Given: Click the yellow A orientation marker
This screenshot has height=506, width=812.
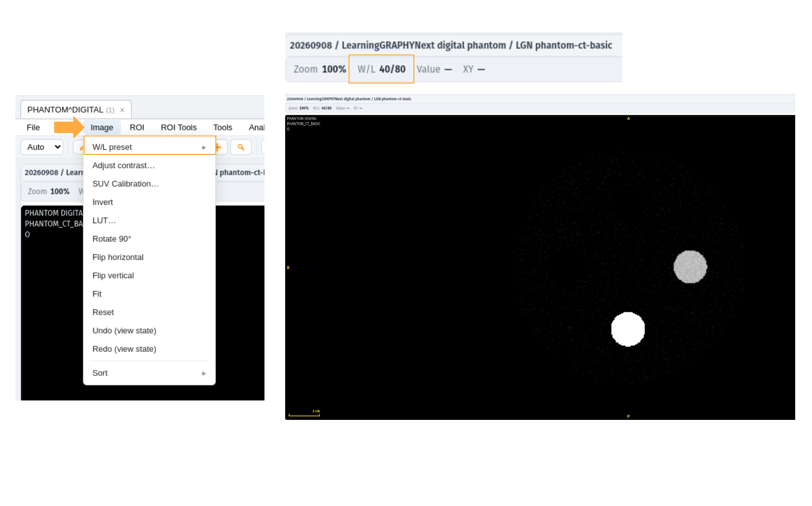Looking at the screenshot, I should pyautogui.click(x=628, y=119).
